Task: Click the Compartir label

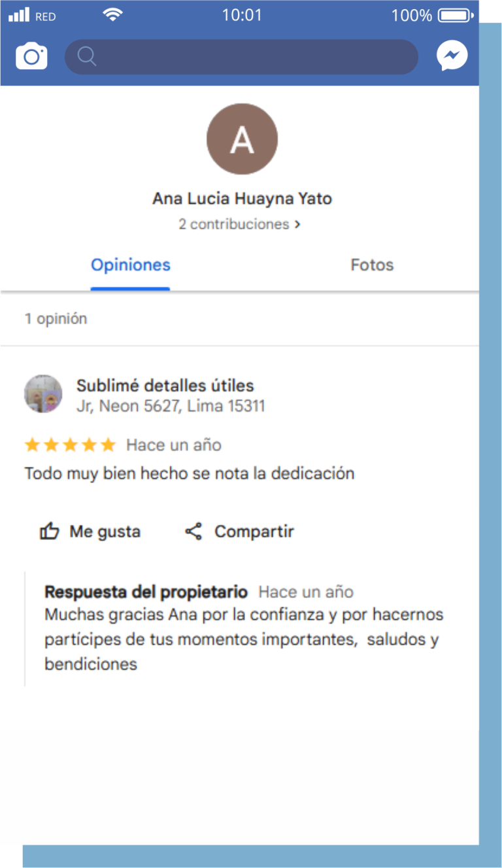Action: [x=254, y=532]
